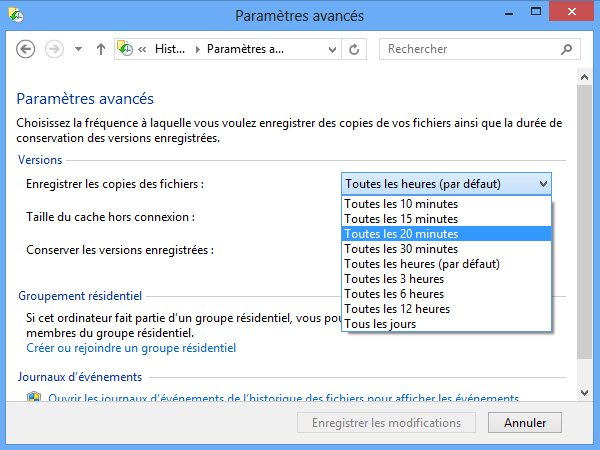Go up one level arrow
The width and height of the screenshot is (600, 450).
(x=101, y=49)
